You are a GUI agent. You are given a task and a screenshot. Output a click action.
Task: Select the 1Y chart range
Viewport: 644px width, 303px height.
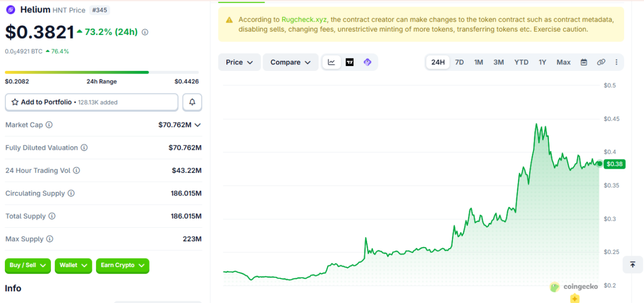(543, 62)
